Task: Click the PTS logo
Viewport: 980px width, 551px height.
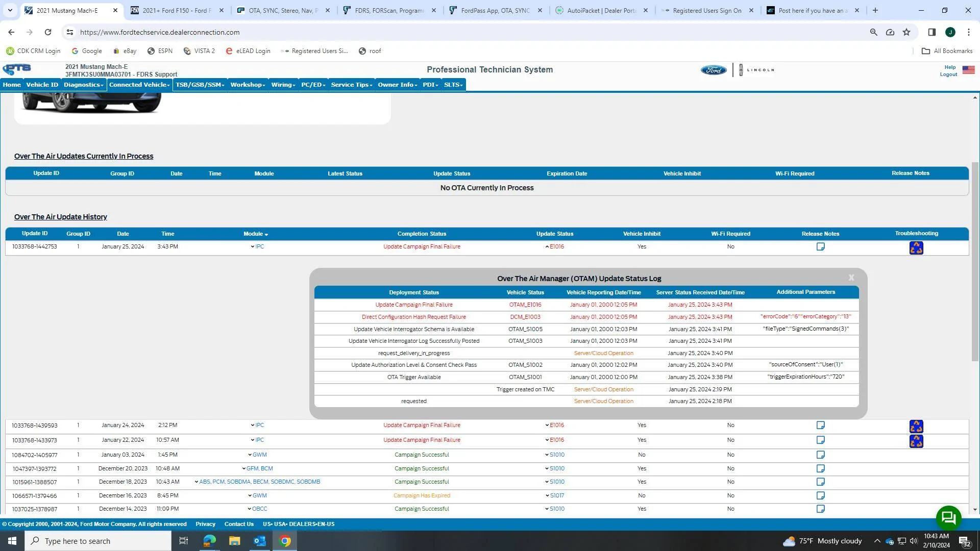Action: 17,69
